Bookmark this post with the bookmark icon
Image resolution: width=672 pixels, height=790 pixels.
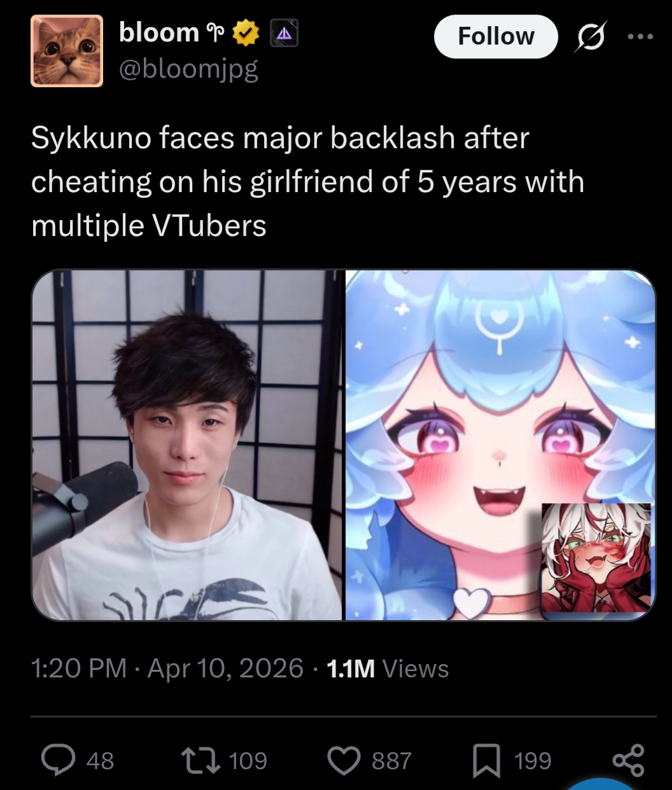click(x=486, y=761)
